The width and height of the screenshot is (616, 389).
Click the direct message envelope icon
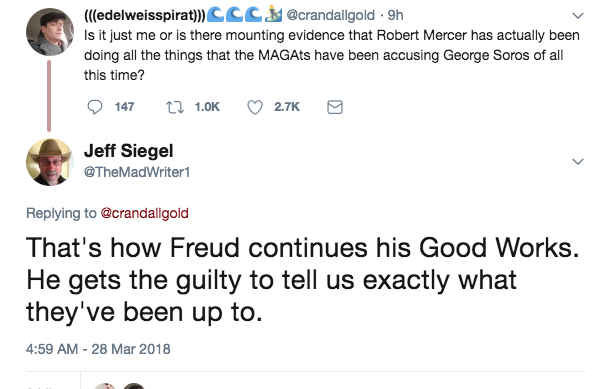[335, 107]
